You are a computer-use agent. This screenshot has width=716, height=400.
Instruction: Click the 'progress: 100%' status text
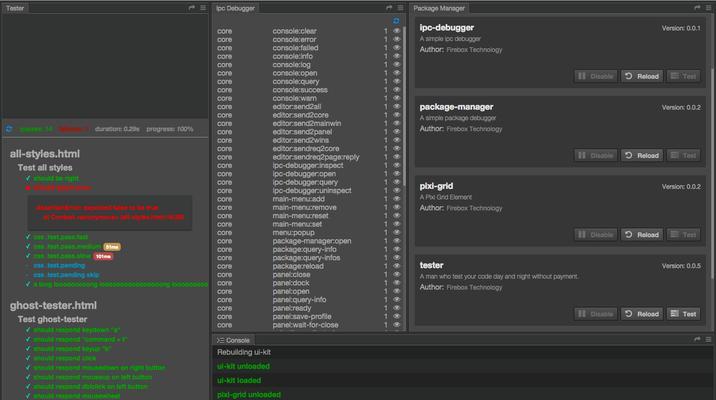click(x=170, y=129)
